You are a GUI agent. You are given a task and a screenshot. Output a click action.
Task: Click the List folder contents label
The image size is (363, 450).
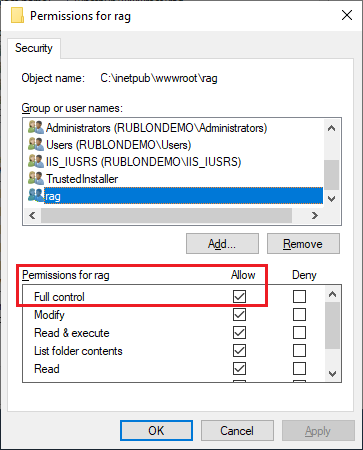[x=78, y=351]
